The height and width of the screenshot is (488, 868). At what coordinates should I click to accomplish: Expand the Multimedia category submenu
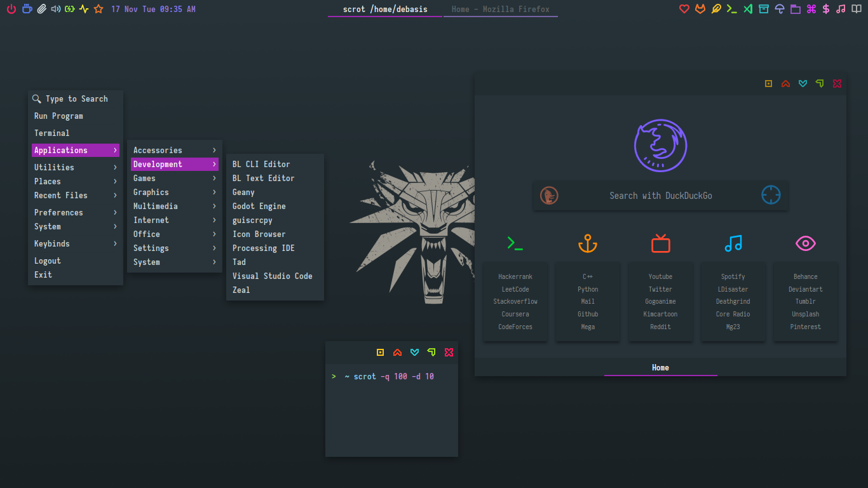coord(175,206)
